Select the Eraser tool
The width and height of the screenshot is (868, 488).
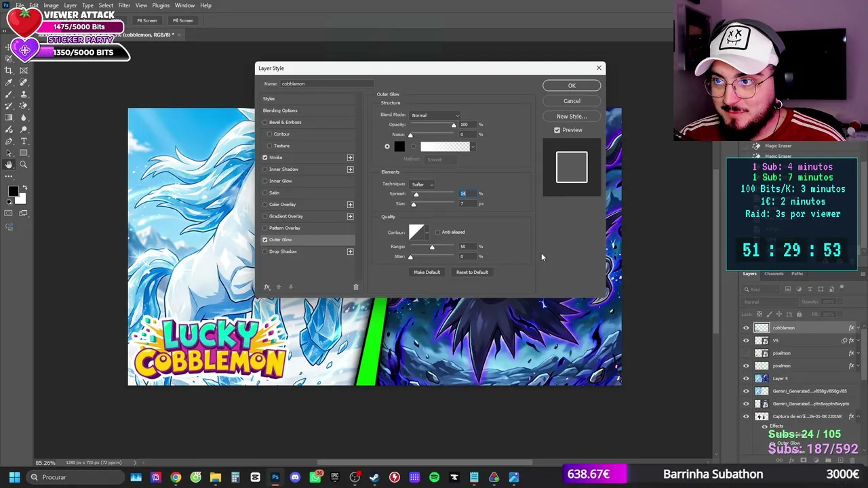[x=24, y=106]
